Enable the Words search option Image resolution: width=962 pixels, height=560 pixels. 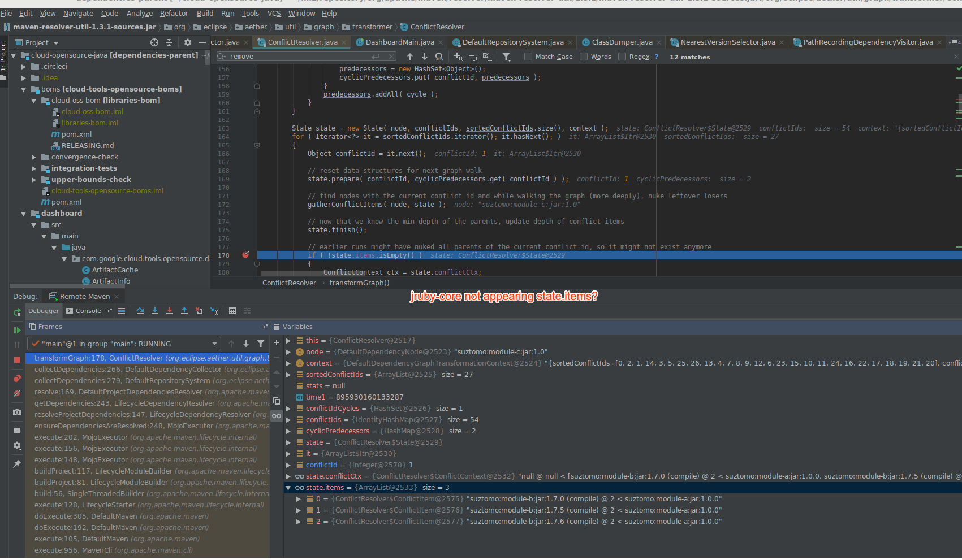(583, 57)
